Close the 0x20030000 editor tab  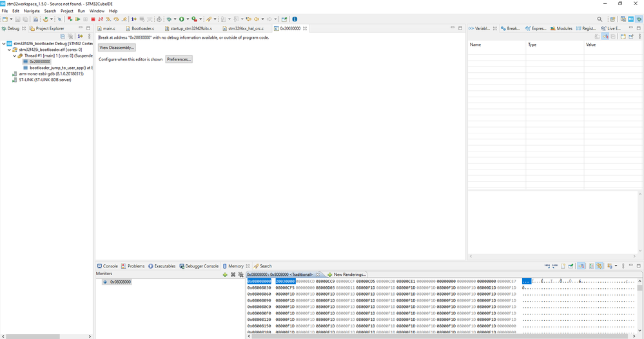(x=305, y=29)
